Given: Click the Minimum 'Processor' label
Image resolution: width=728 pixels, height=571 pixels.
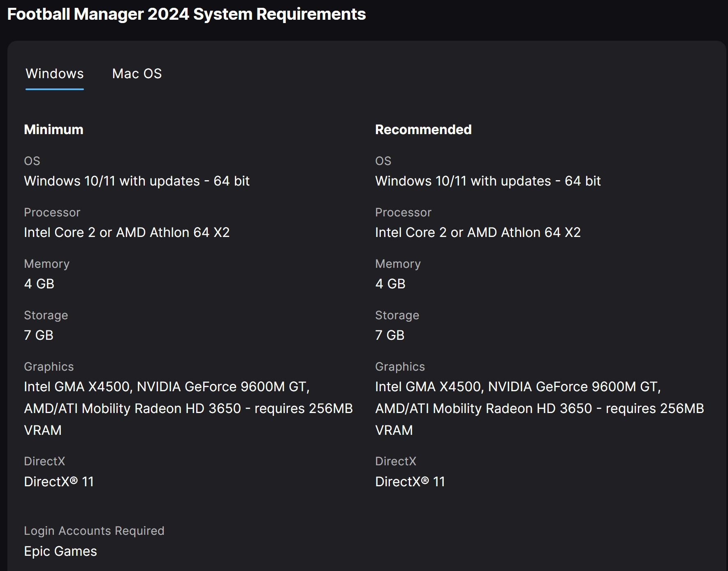Looking at the screenshot, I should [52, 212].
